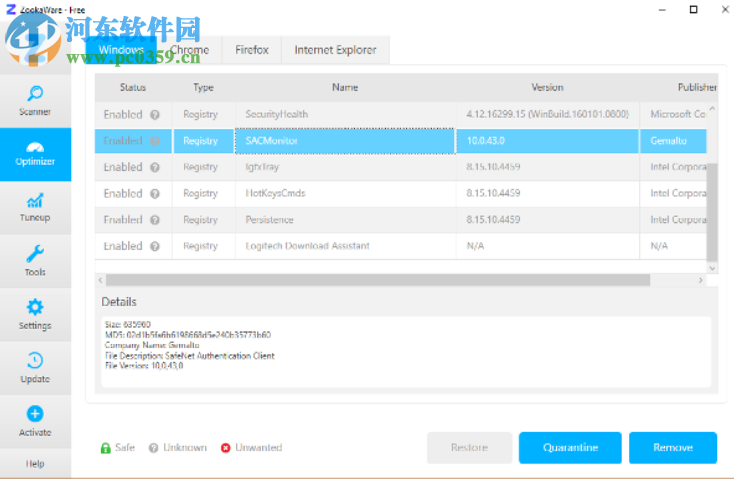Click the MD5 hash line in Details
The width and height of the screenshot is (734, 490).
(x=188, y=335)
